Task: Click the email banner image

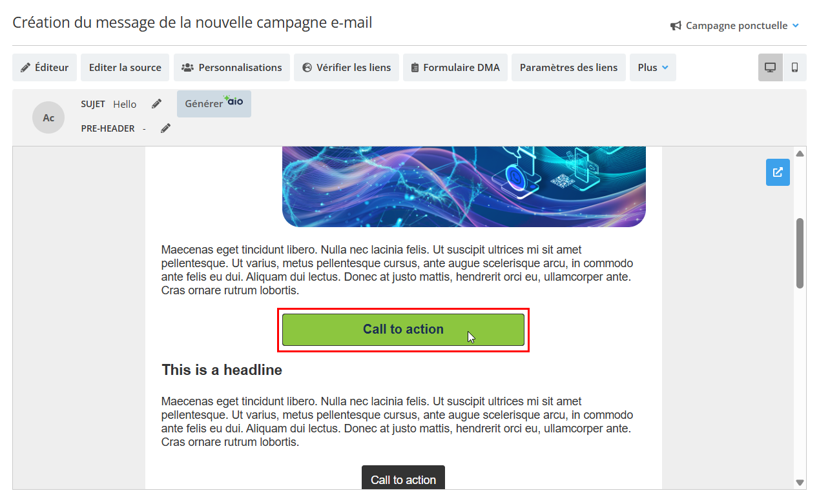Action: (464, 186)
